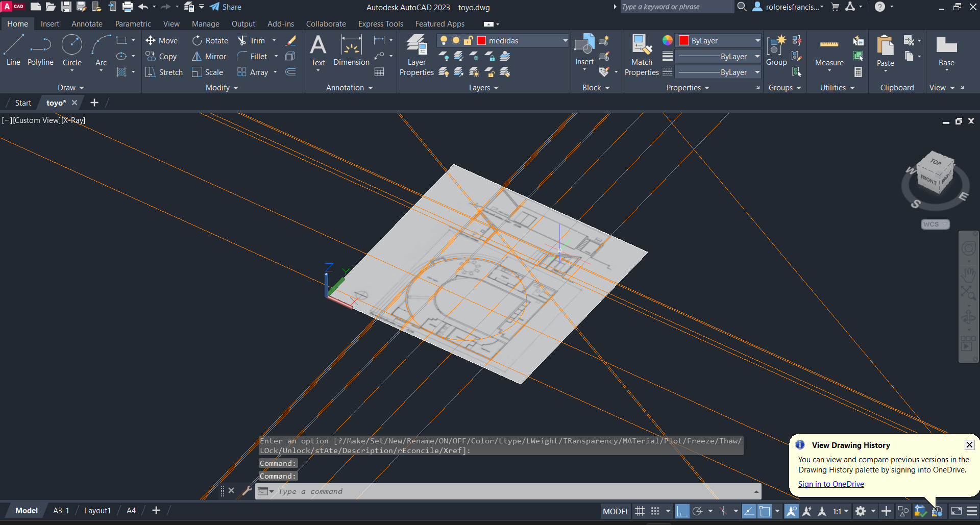Screen dimensions: 980x525
Task: Toggle snap mode dotted grid icon
Action: click(655, 511)
